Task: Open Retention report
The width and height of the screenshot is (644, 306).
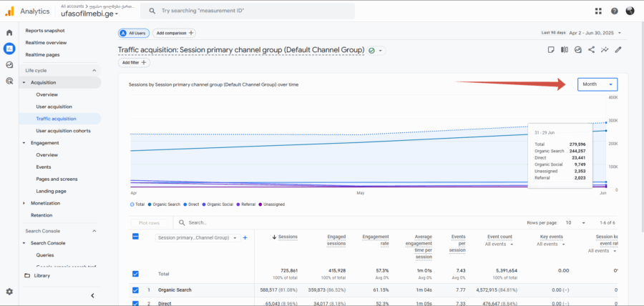Action: [42, 215]
